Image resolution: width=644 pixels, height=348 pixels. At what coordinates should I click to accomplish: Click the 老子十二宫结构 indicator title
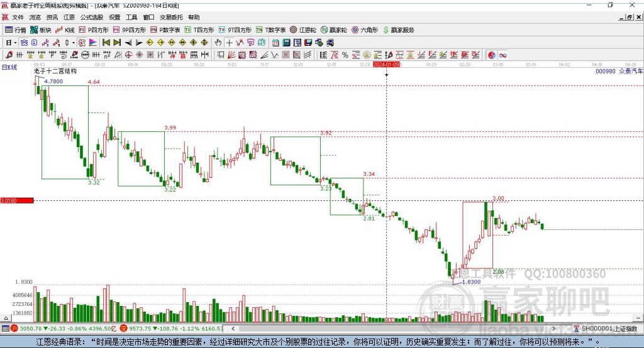coord(55,71)
